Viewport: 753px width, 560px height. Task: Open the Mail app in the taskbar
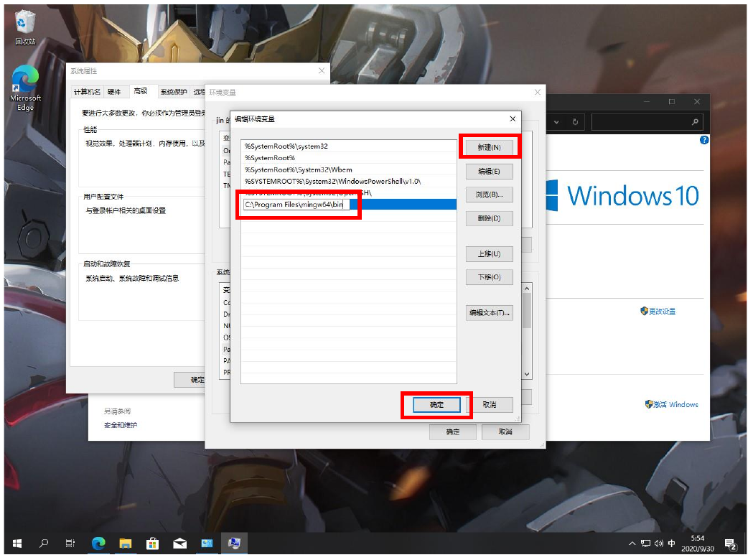coord(179,543)
